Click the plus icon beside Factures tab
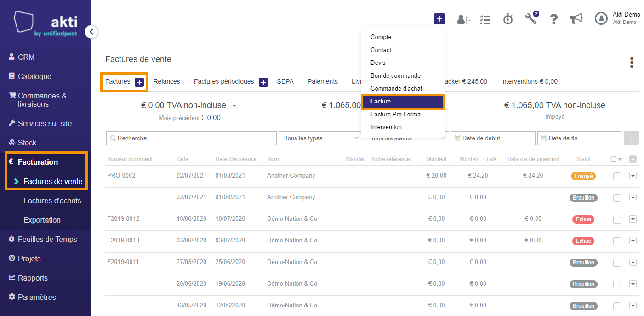This screenshot has width=644, height=316. (139, 82)
